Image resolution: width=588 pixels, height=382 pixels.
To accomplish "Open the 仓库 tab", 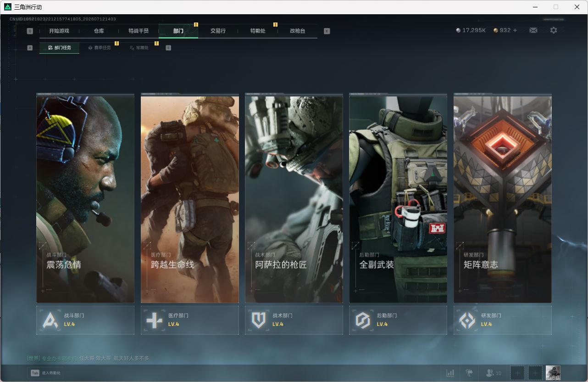I will point(99,31).
